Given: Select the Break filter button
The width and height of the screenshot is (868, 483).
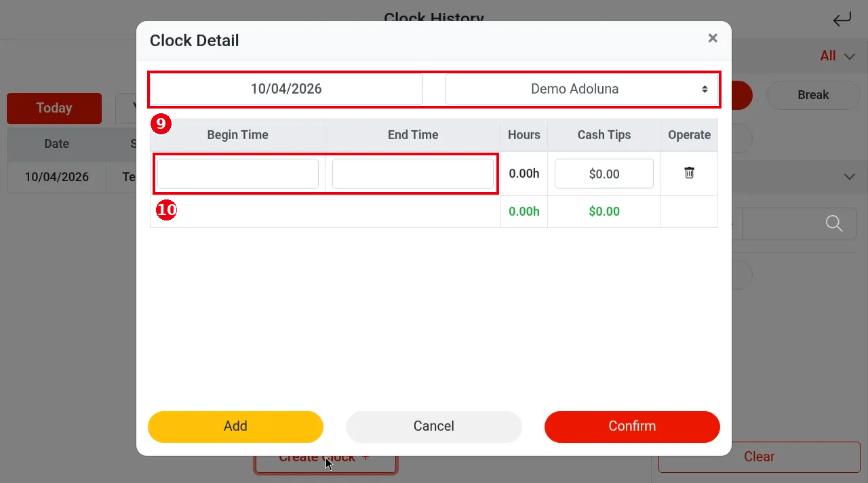Looking at the screenshot, I should click(813, 95).
